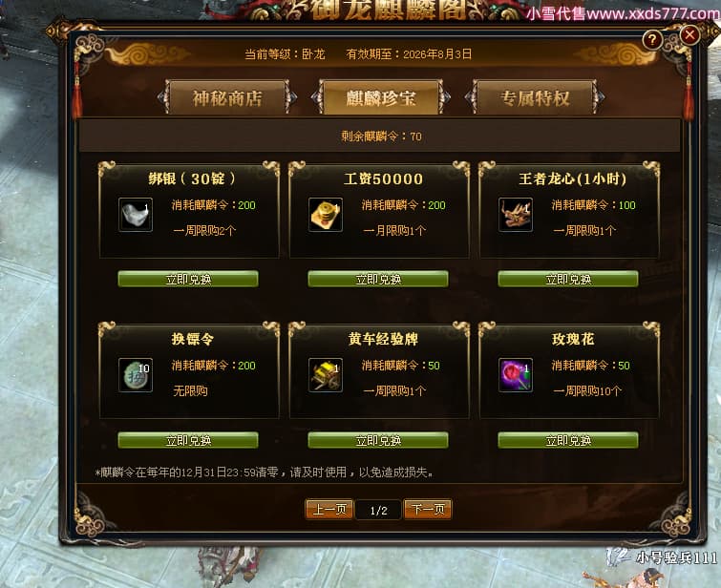Open the 专属特权 tab

coord(535,97)
